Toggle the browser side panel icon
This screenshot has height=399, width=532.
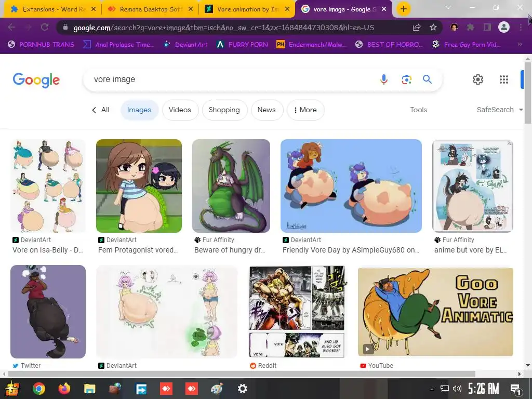tap(487, 27)
